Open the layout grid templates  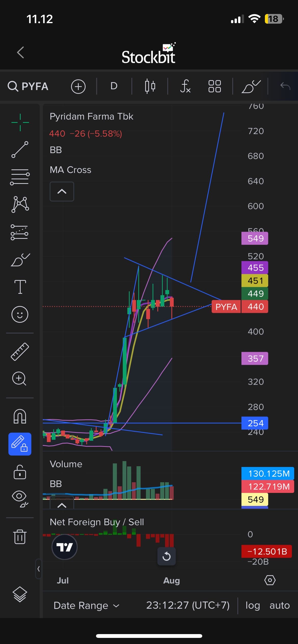(214, 86)
